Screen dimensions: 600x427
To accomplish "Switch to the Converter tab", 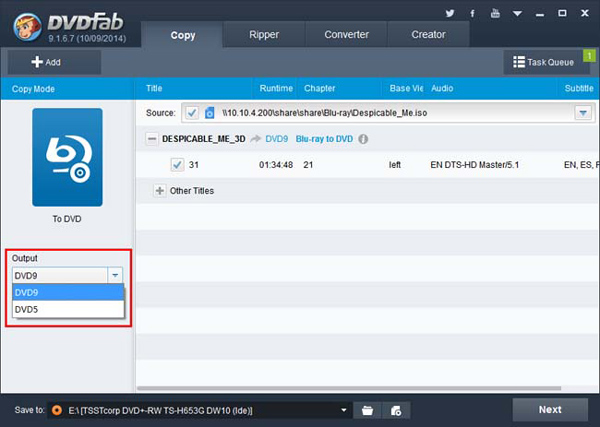I will (346, 35).
